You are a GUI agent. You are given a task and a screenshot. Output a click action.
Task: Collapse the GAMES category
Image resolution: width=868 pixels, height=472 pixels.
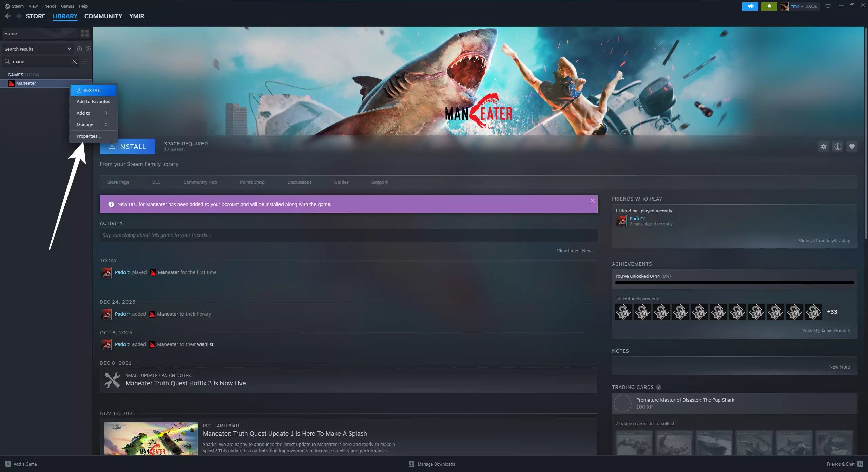[4, 75]
